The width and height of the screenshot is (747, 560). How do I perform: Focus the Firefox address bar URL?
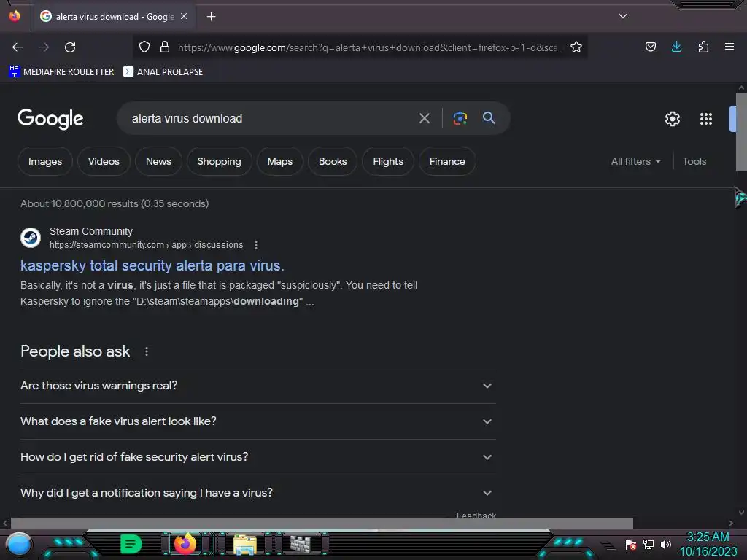369,47
